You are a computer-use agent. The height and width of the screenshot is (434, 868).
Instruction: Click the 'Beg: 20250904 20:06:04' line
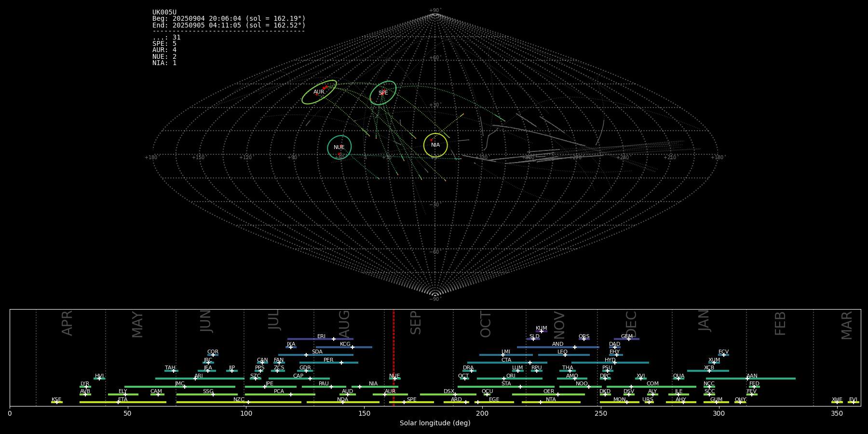click(x=229, y=19)
